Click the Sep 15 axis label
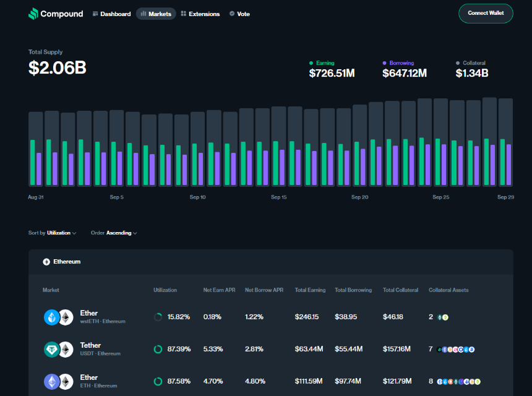532x396 pixels. pos(279,197)
